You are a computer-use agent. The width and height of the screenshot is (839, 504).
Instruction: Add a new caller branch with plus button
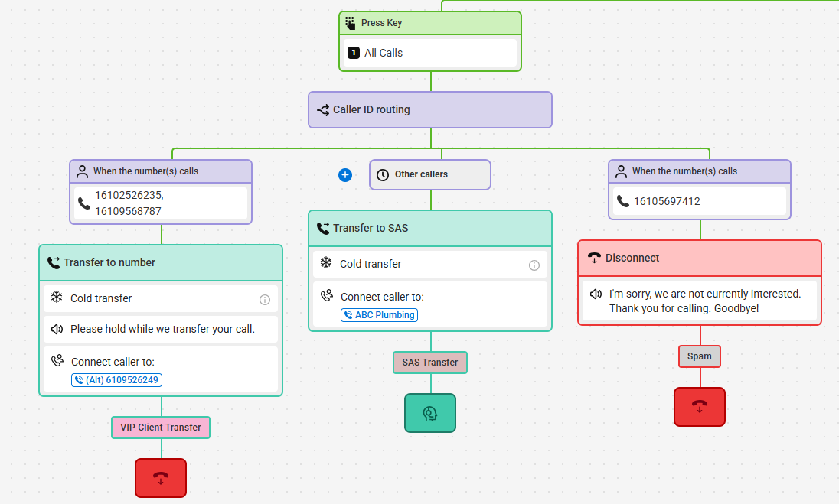pos(345,175)
